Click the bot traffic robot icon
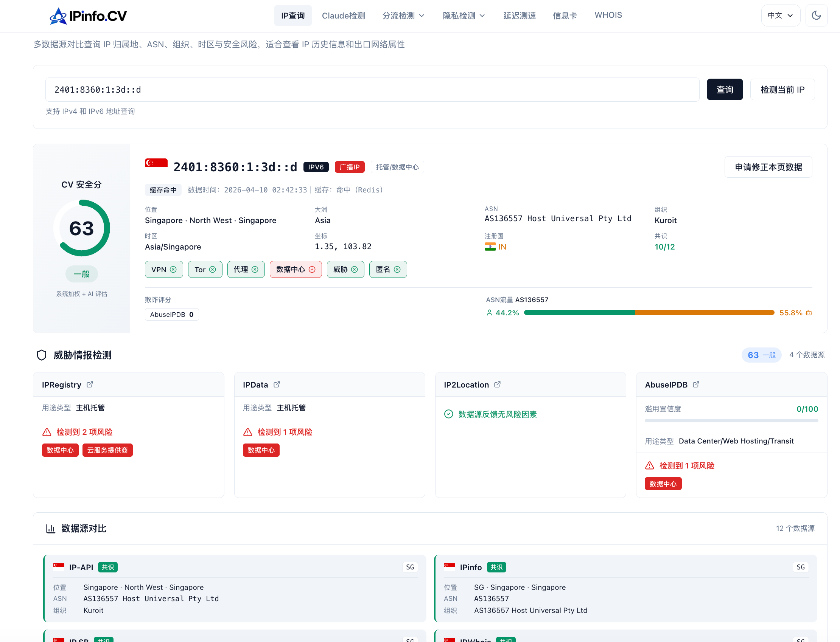The width and height of the screenshot is (840, 642). coord(809,313)
